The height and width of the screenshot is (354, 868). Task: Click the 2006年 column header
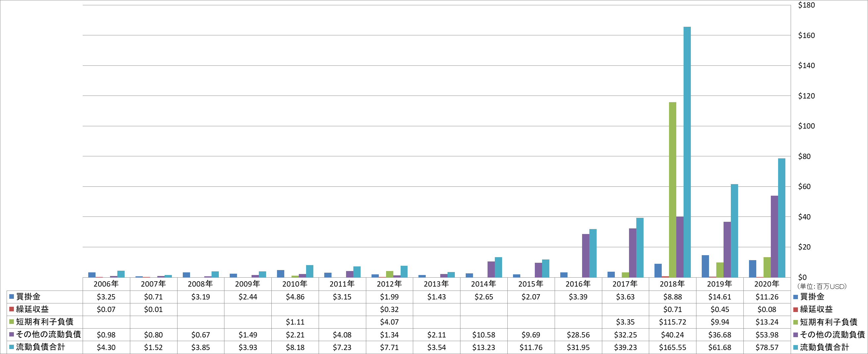click(x=106, y=284)
